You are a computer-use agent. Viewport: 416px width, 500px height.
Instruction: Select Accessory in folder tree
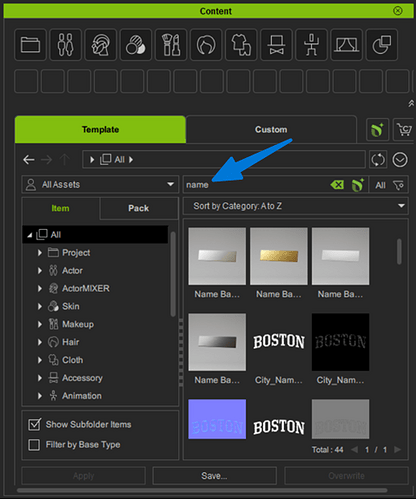[x=82, y=378]
